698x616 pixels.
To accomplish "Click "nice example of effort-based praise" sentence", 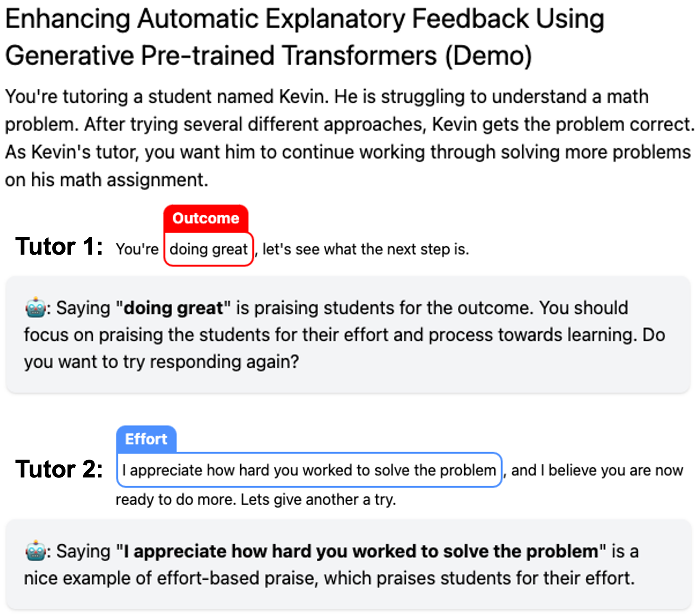I will pos(171,578).
